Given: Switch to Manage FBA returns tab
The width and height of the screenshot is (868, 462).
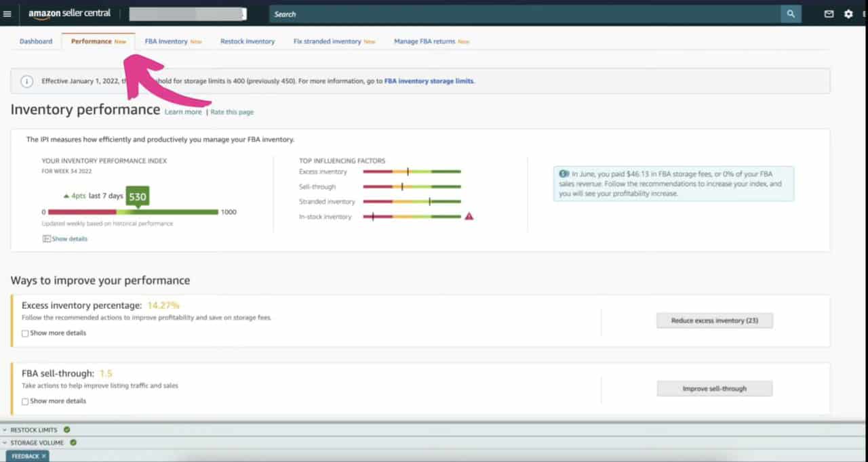Looking at the screenshot, I should [x=432, y=41].
